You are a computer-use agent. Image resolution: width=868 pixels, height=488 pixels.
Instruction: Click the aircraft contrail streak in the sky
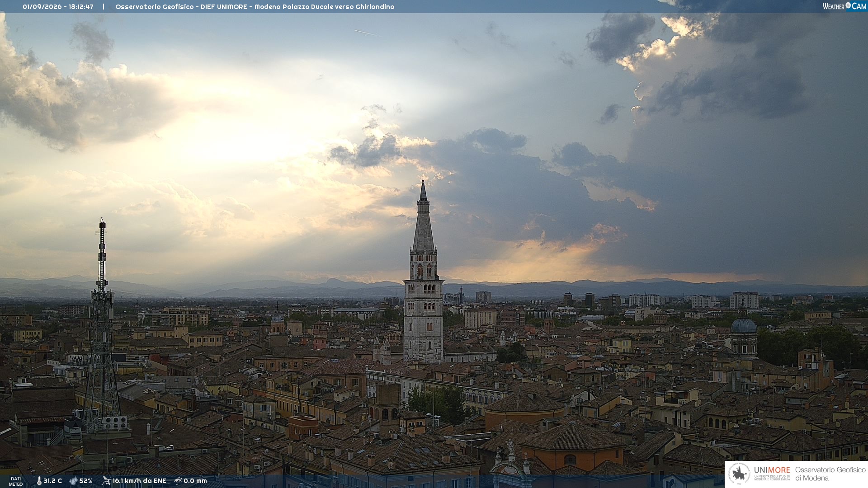pyautogui.click(x=367, y=33)
